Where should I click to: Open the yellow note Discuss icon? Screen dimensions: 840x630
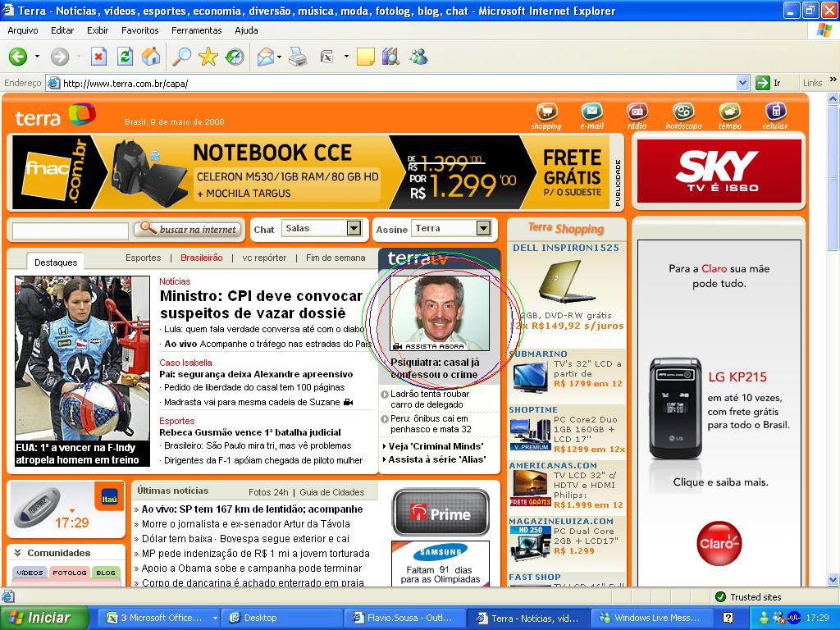365,57
